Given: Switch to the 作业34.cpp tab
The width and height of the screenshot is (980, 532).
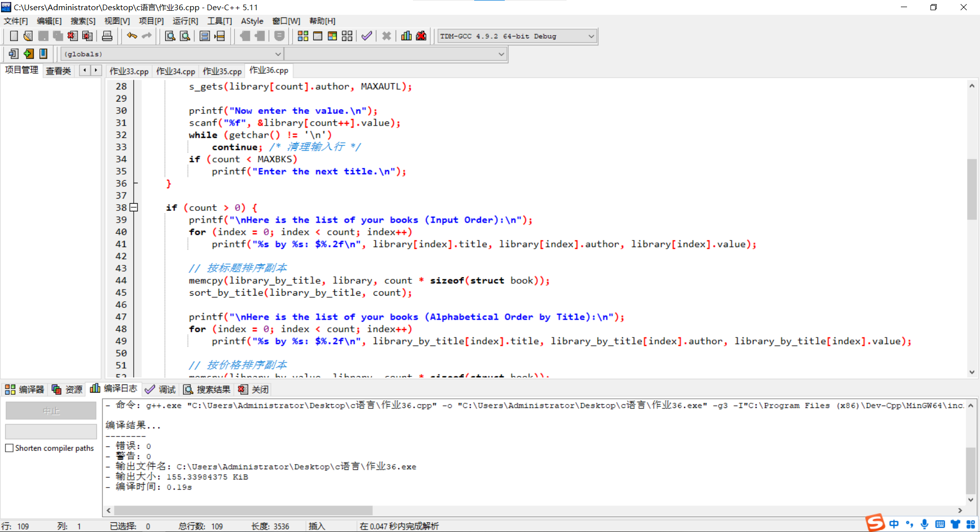Looking at the screenshot, I should click(x=176, y=71).
